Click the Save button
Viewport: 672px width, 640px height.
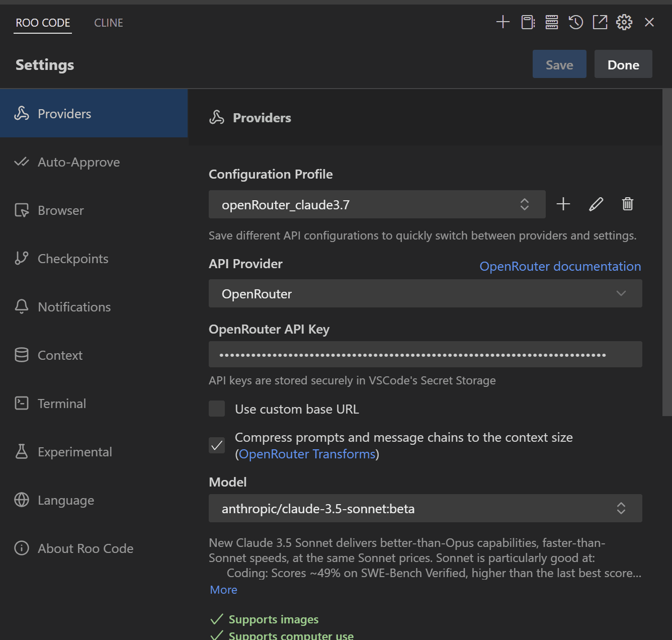point(559,64)
